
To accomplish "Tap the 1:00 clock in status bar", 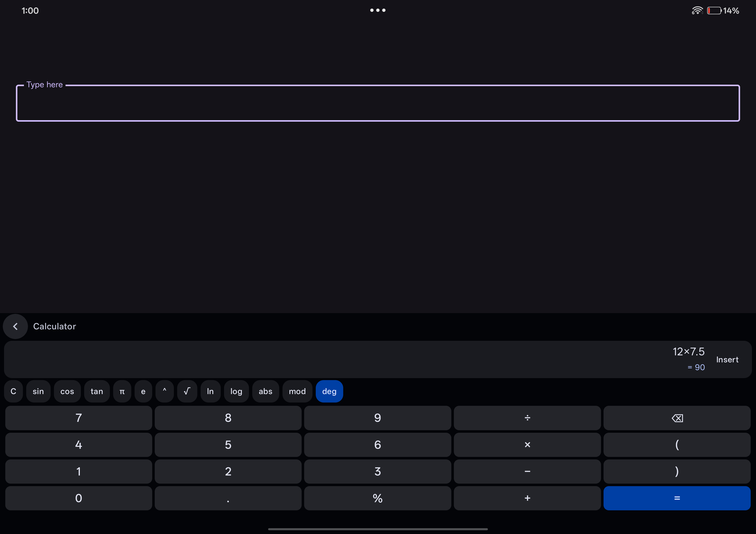I will pos(30,11).
